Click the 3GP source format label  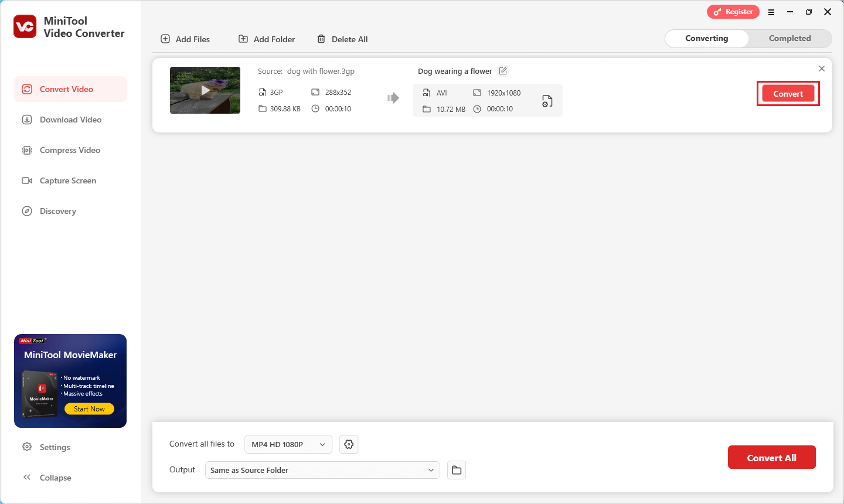tap(277, 93)
